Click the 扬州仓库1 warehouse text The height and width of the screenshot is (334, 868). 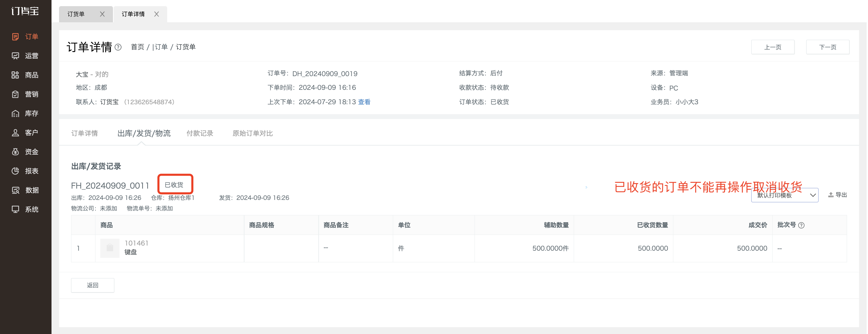(181, 198)
